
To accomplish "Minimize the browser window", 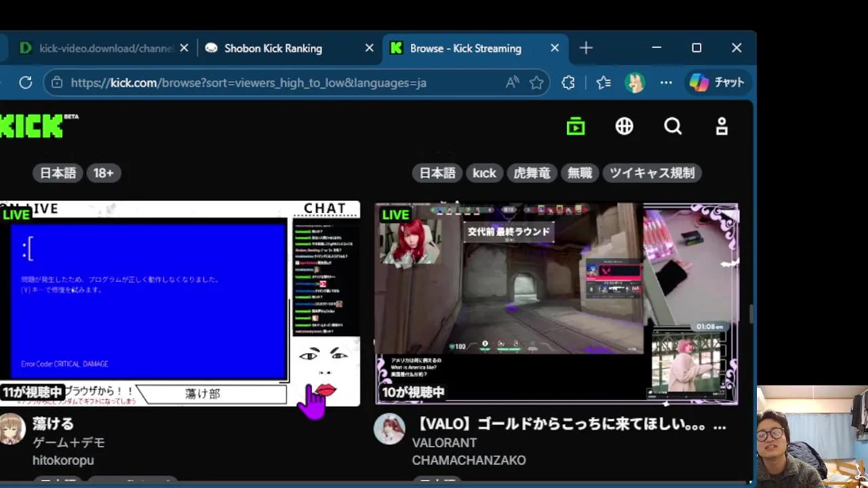I will point(656,48).
